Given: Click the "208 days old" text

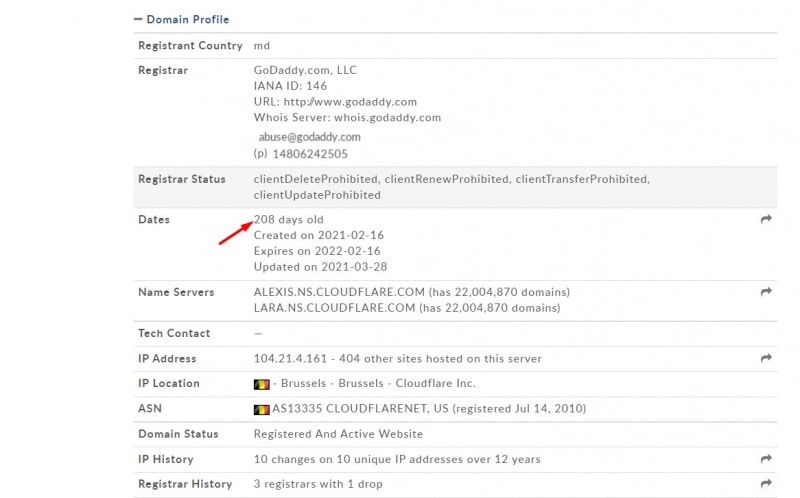Looking at the screenshot, I should point(290,219).
